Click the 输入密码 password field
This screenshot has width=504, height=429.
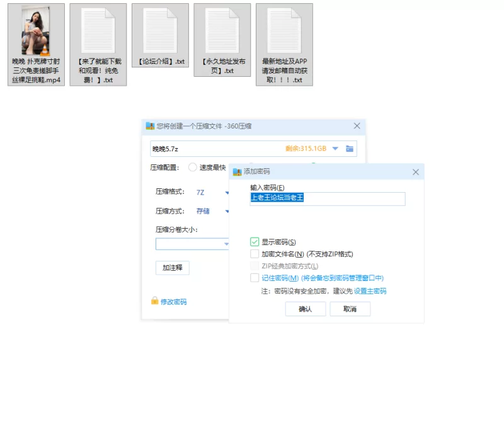pos(328,198)
